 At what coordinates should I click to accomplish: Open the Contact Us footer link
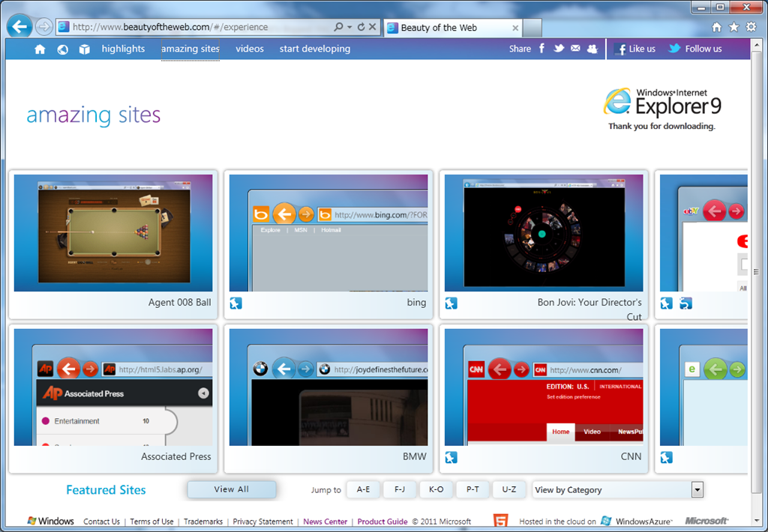(x=101, y=522)
